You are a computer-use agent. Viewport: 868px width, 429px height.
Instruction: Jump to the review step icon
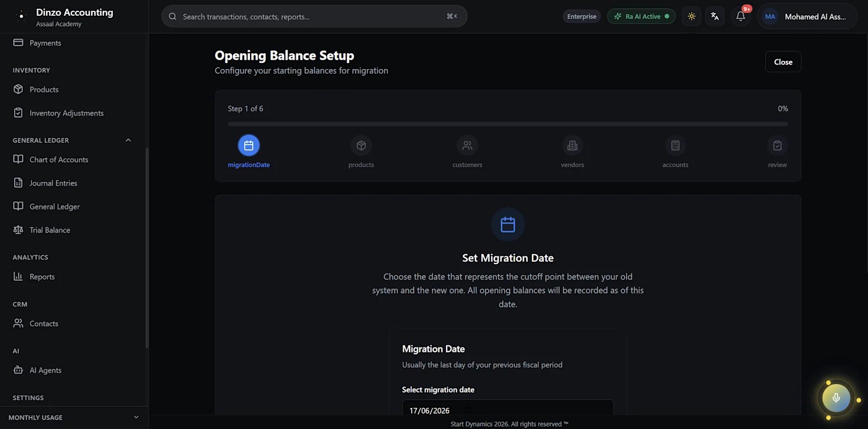click(777, 146)
